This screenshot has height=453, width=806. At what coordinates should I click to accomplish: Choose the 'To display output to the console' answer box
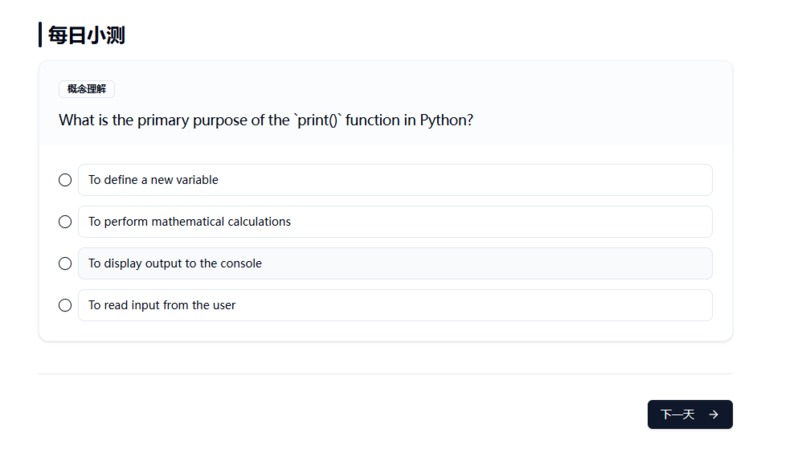(395, 263)
